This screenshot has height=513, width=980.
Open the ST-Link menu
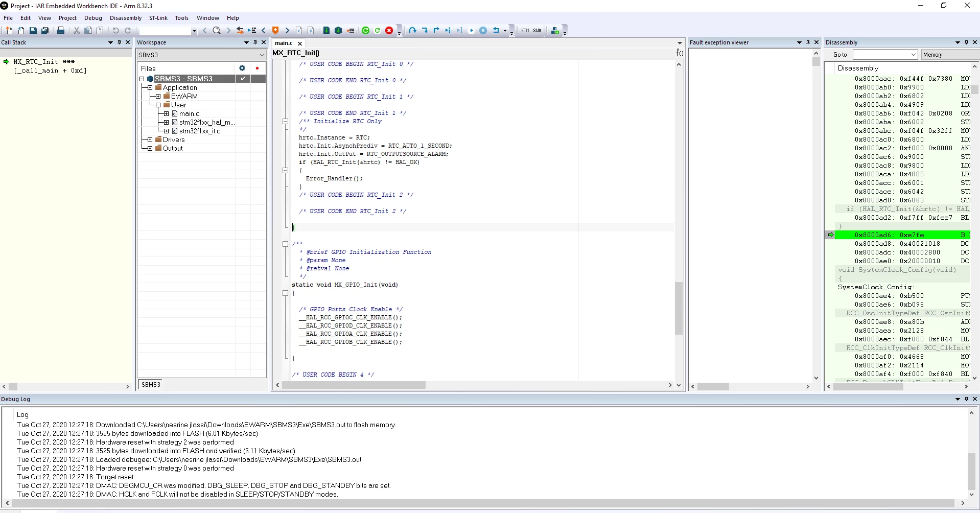pyautogui.click(x=158, y=18)
